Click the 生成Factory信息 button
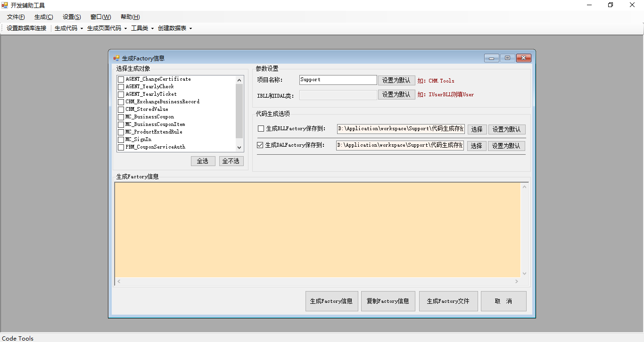The image size is (644, 342). pyautogui.click(x=331, y=301)
